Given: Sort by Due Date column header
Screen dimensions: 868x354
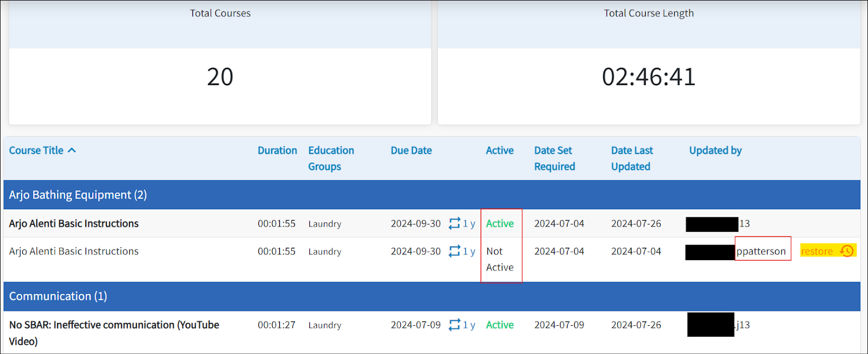Looking at the screenshot, I should pyautogui.click(x=411, y=151).
